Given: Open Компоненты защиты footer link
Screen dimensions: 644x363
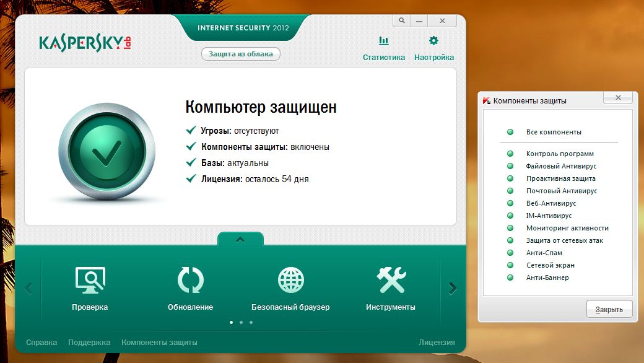Looking at the screenshot, I should 159,343.
